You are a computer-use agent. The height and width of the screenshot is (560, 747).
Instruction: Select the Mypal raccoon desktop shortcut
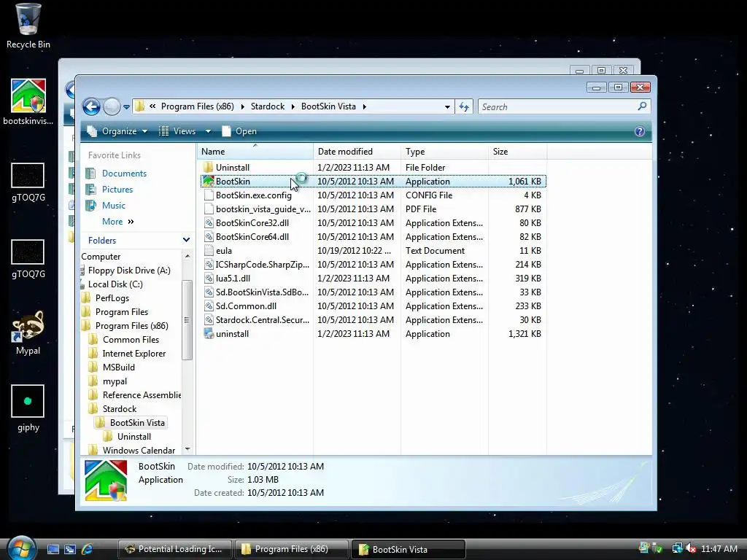point(28,332)
